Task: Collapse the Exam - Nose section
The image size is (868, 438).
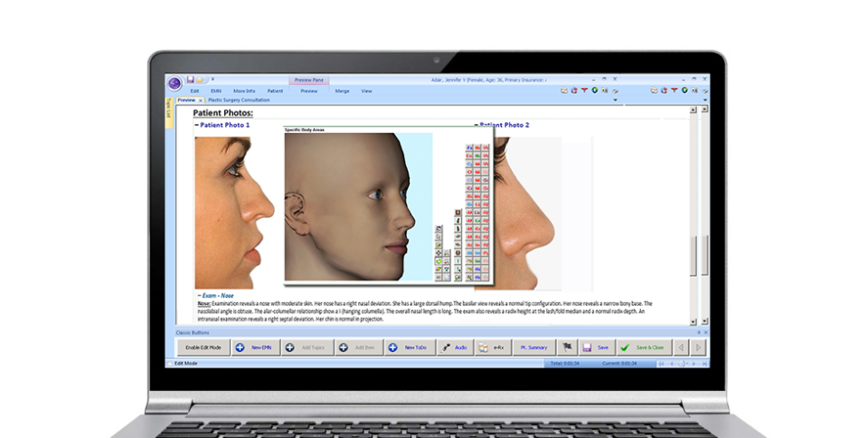Action: pyautogui.click(x=198, y=295)
